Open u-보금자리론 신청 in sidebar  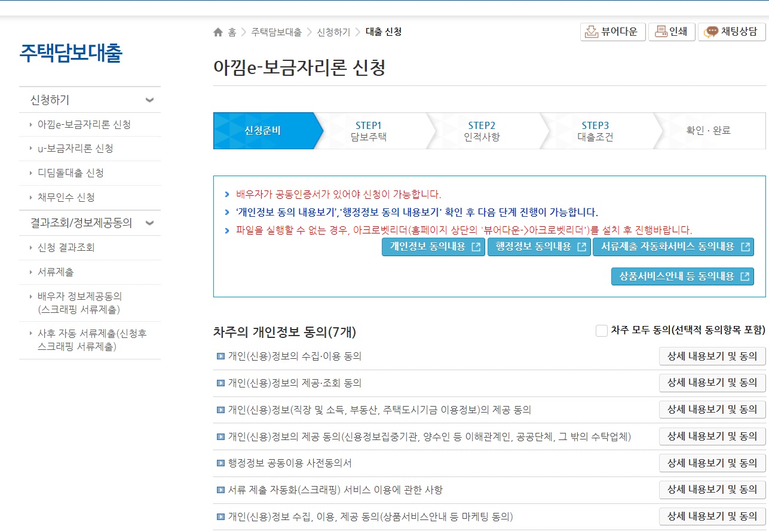pos(75,149)
